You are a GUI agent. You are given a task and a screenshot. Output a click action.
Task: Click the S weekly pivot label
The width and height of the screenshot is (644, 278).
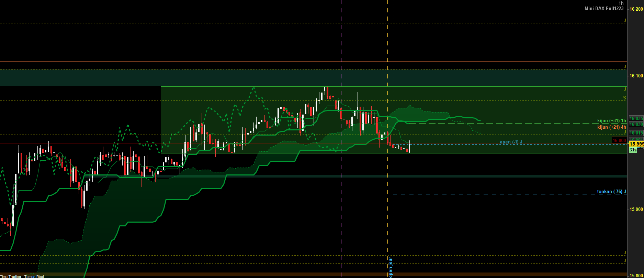tap(625, 98)
